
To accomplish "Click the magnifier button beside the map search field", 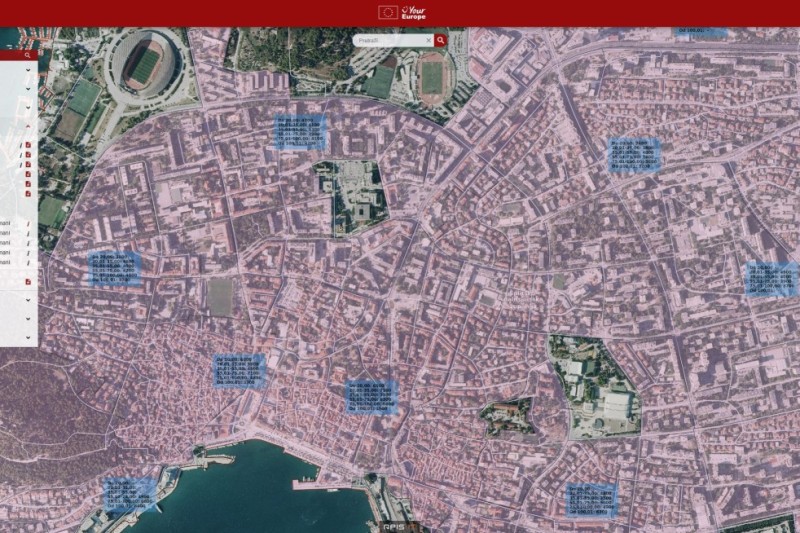I will point(440,41).
